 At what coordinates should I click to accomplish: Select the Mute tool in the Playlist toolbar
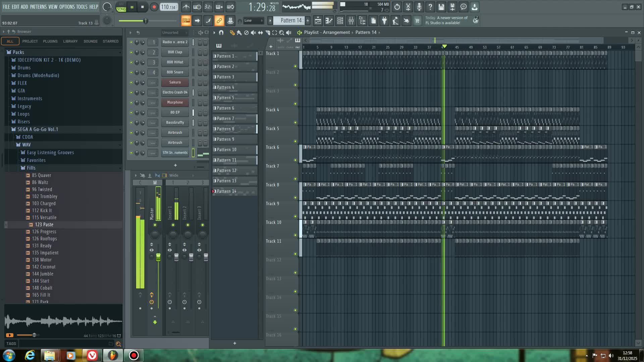[x=253, y=33]
